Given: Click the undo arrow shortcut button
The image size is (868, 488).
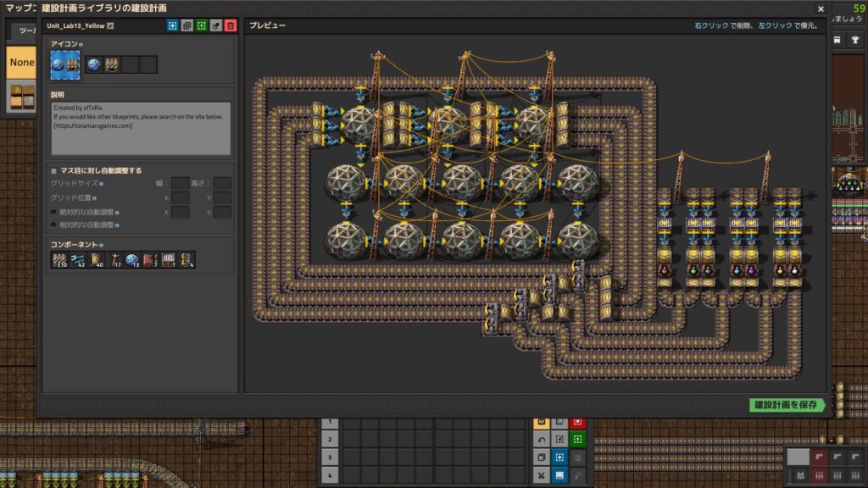Looking at the screenshot, I should coord(542,440).
